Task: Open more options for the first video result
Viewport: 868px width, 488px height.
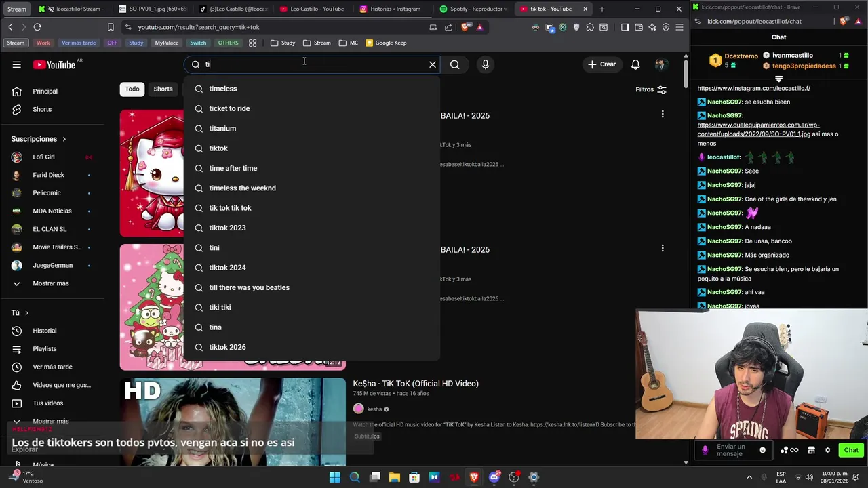Action: pyautogui.click(x=663, y=114)
